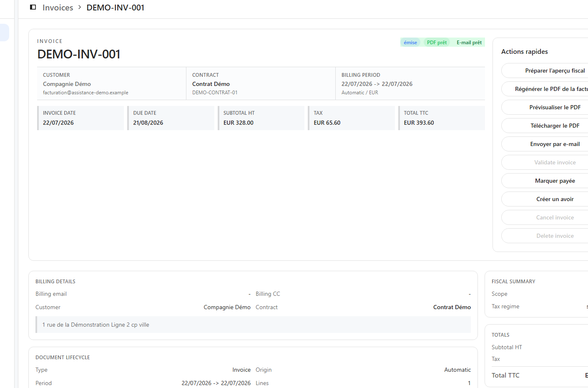Click contract reference DEMO-CONTRAT-01
Image resolution: width=588 pixels, height=388 pixels.
pyautogui.click(x=215, y=93)
